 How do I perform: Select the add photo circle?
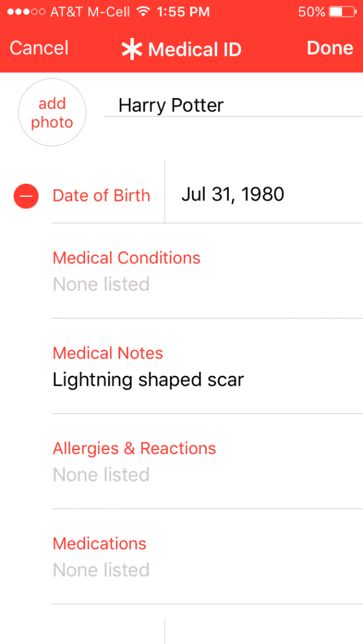pos(52,112)
